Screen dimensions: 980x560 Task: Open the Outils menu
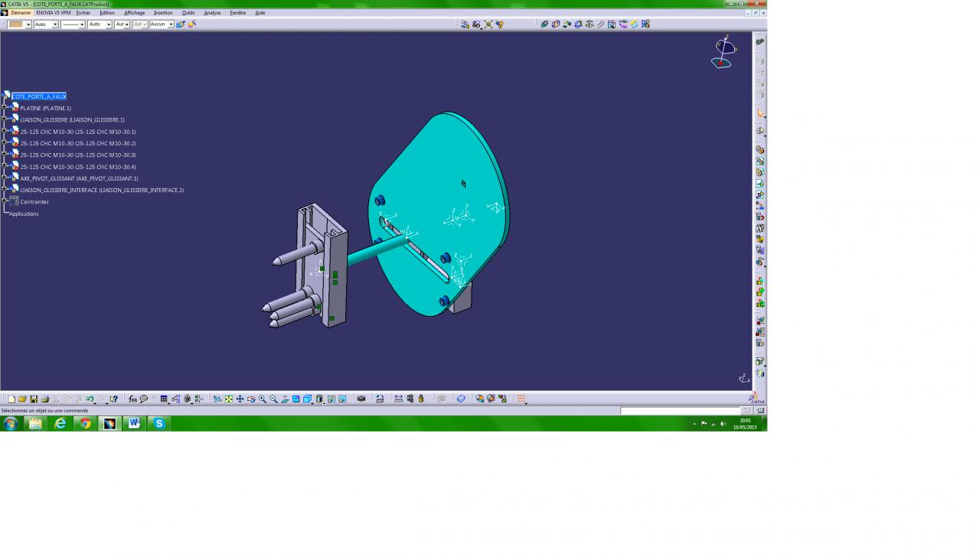point(188,13)
